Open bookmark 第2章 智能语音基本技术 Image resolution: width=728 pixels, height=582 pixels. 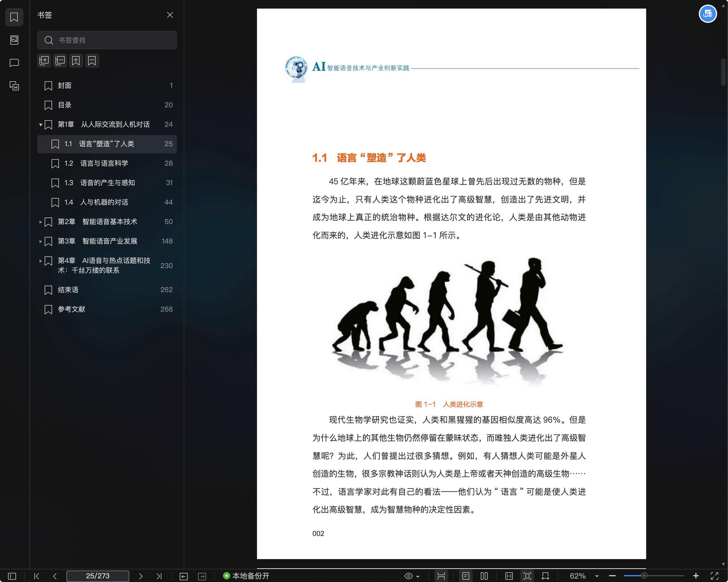[x=107, y=222]
